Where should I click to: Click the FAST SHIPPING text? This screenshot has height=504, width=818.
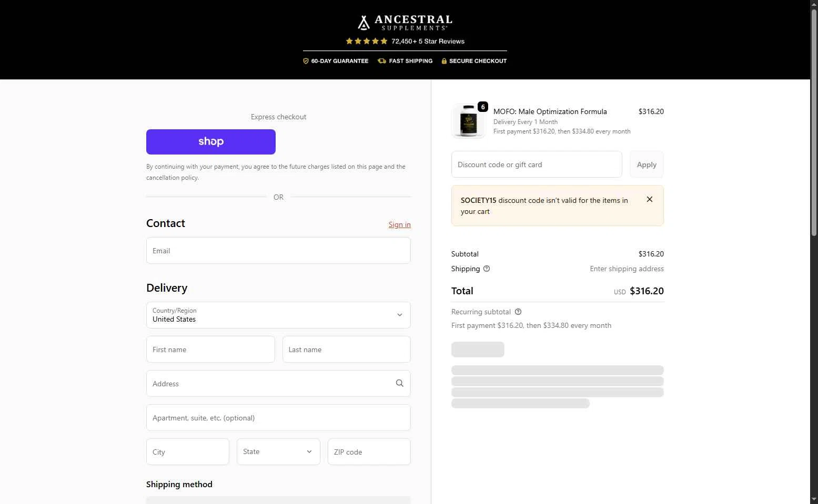click(x=411, y=61)
